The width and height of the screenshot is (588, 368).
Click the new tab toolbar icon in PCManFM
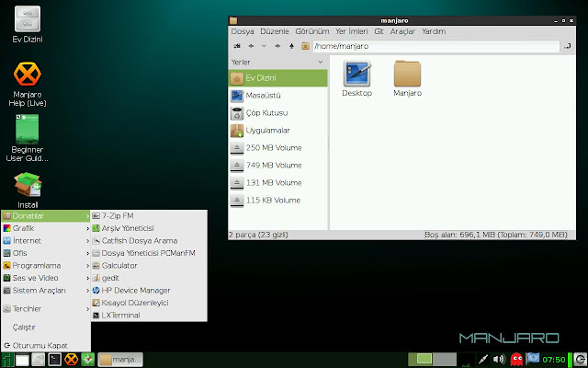237,46
